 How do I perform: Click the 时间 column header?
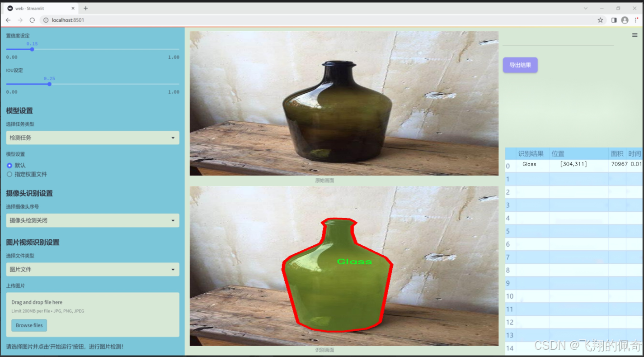pyautogui.click(x=635, y=154)
